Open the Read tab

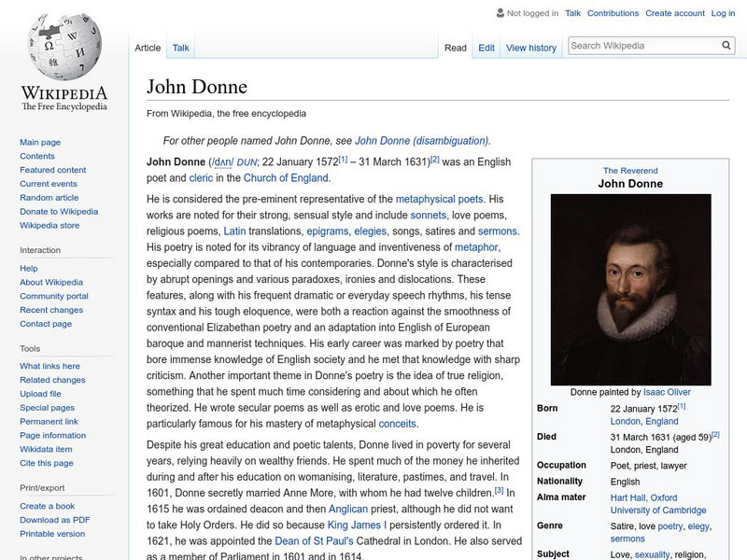455,48
